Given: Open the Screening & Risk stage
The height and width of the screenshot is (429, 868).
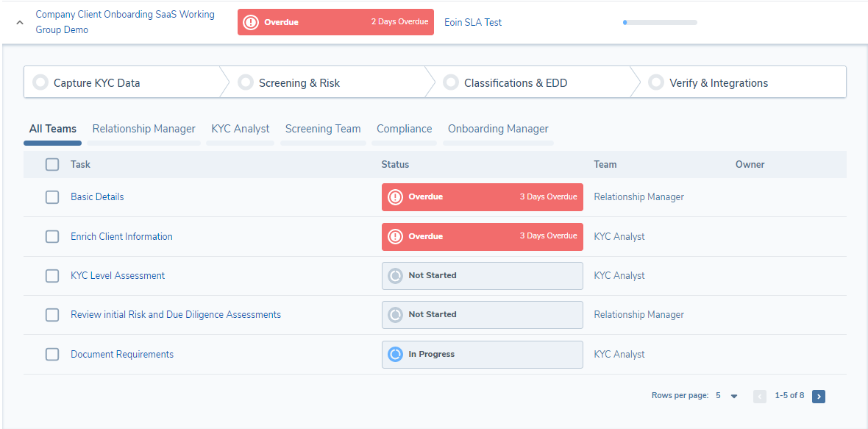Looking at the screenshot, I should click(299, 83).
